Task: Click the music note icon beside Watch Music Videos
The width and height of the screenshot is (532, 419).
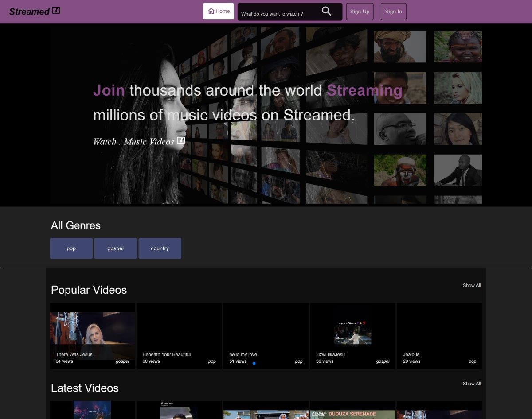Action: [181, 140]
